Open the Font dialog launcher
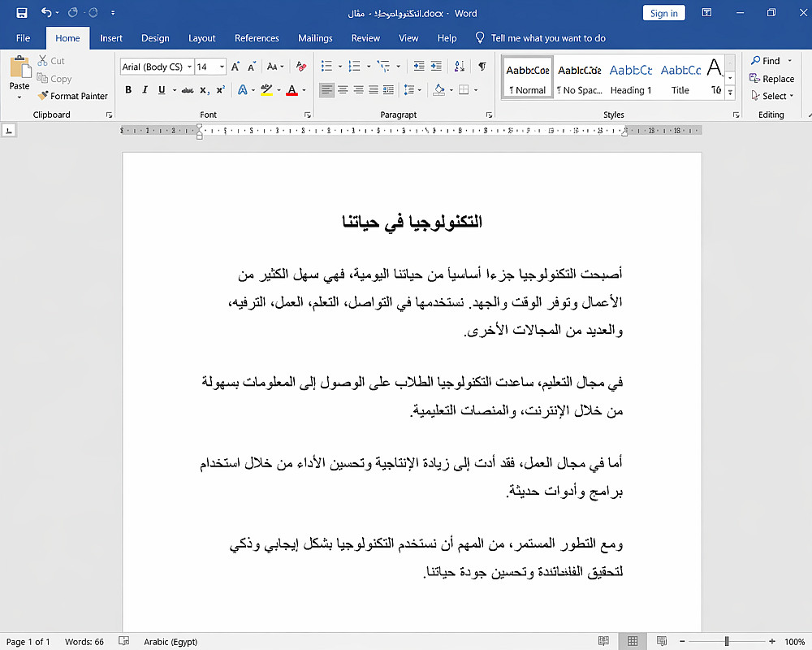 (x=308, y=115)
